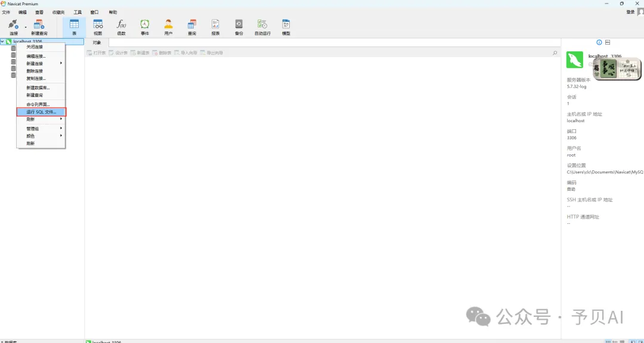644x343 pixels.
Task: Click the 设计表 object toolbar button
Action: tap(118, 53)
